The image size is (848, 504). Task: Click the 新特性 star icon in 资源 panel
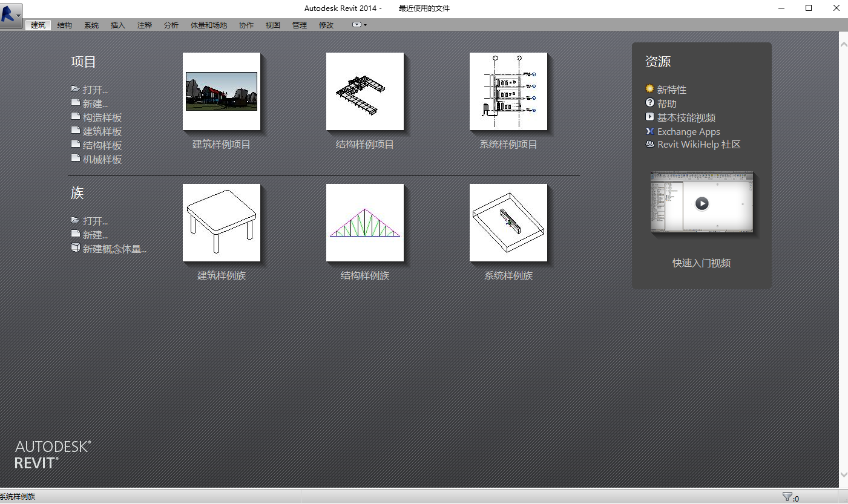coord(649,90)
